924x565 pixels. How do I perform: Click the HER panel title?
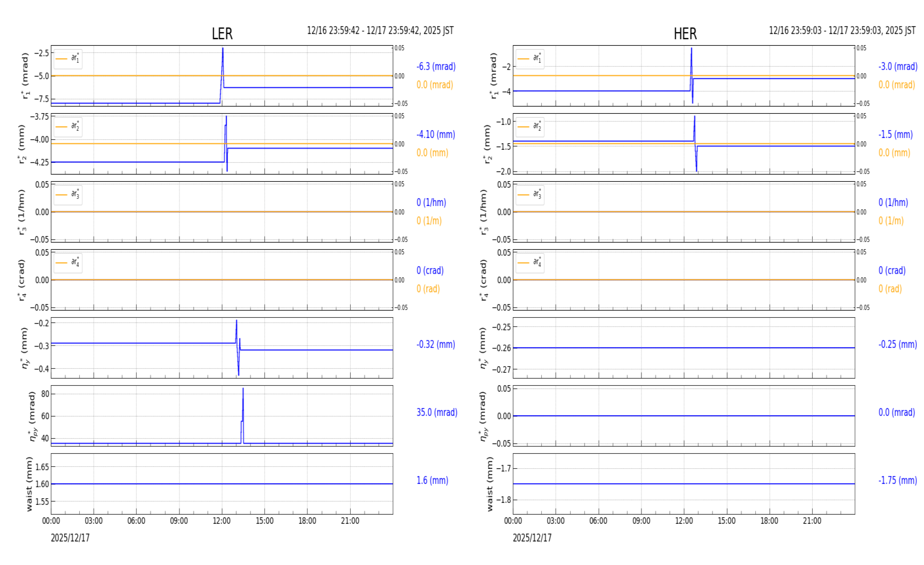(684, 34)
